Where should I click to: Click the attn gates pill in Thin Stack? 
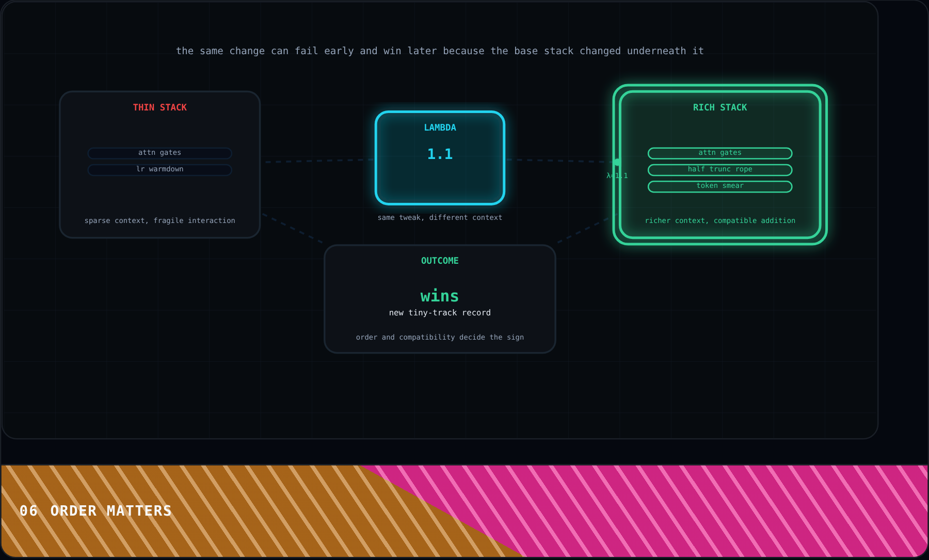click(160, 153)
